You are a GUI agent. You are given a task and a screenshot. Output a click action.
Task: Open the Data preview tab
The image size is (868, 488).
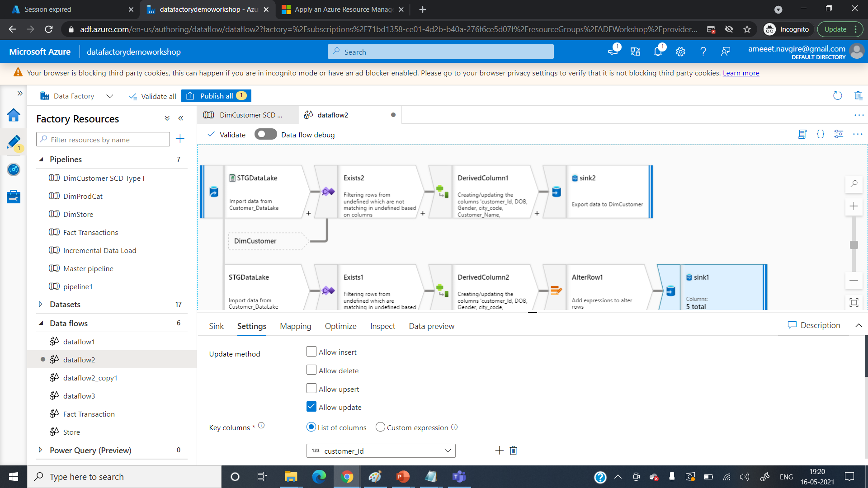point(431,326)
